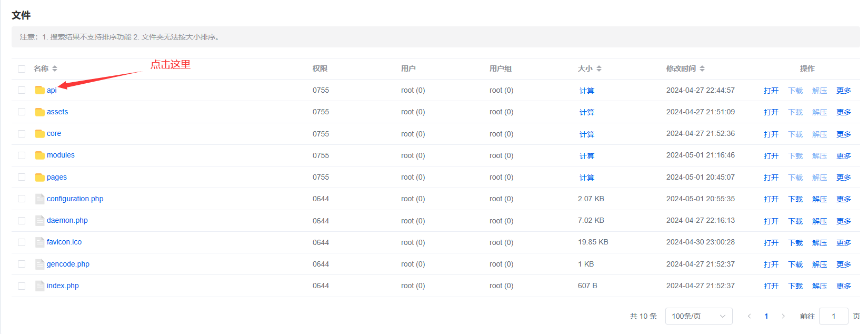
Task: Sort by the 名称 column sort arrows
Action: tap(55, 68)
